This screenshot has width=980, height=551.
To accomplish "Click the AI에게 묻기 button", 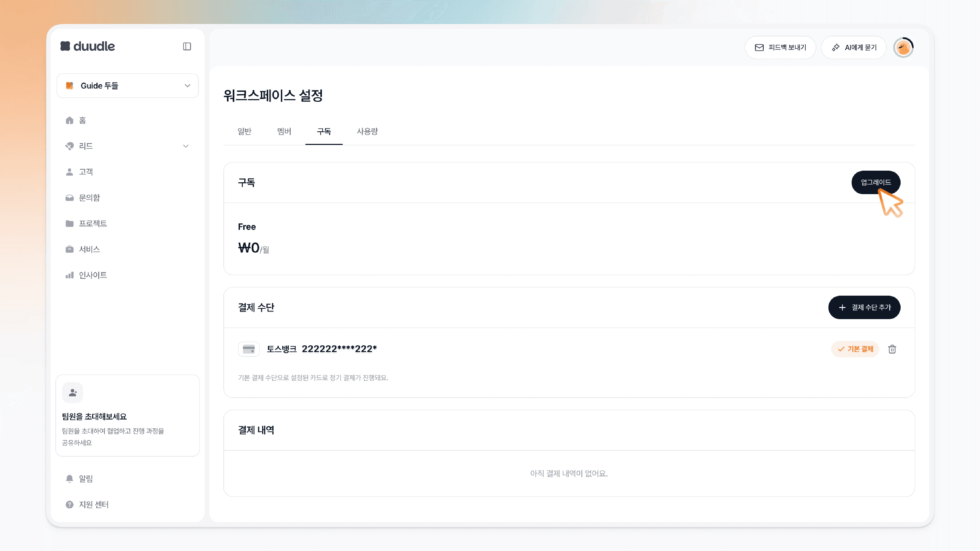I will pos(854,47).
